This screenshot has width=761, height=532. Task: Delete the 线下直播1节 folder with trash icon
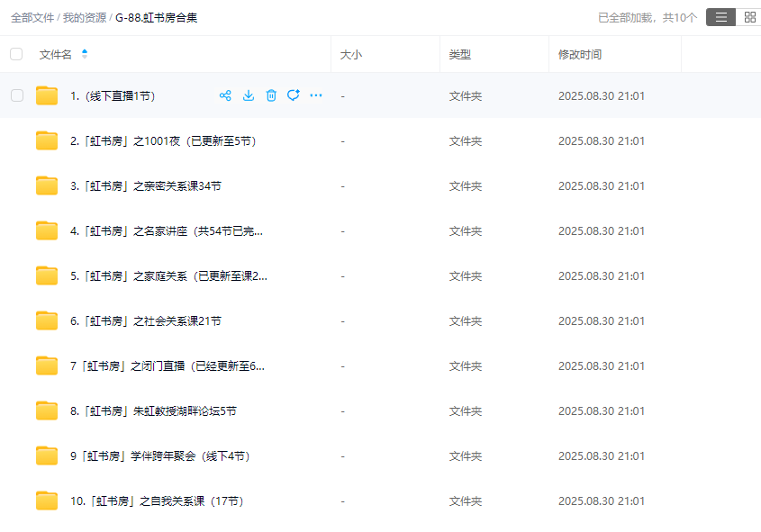[x=271, y=95]
